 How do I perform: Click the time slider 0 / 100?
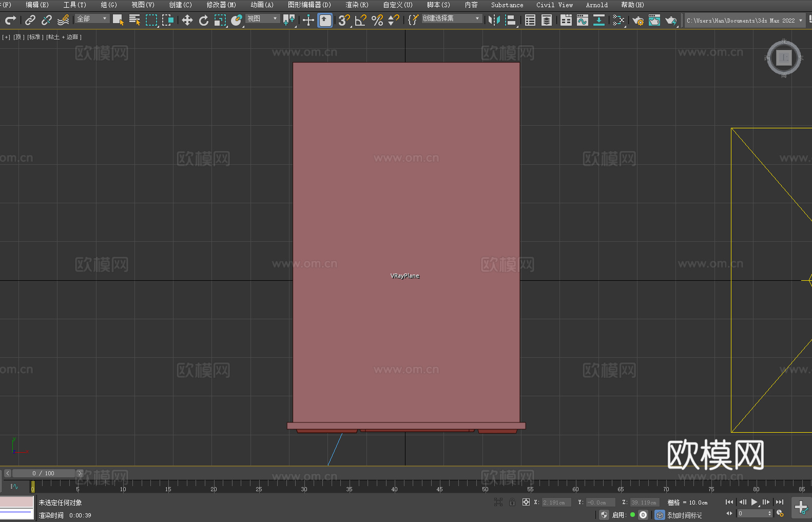tap(44, 473)
